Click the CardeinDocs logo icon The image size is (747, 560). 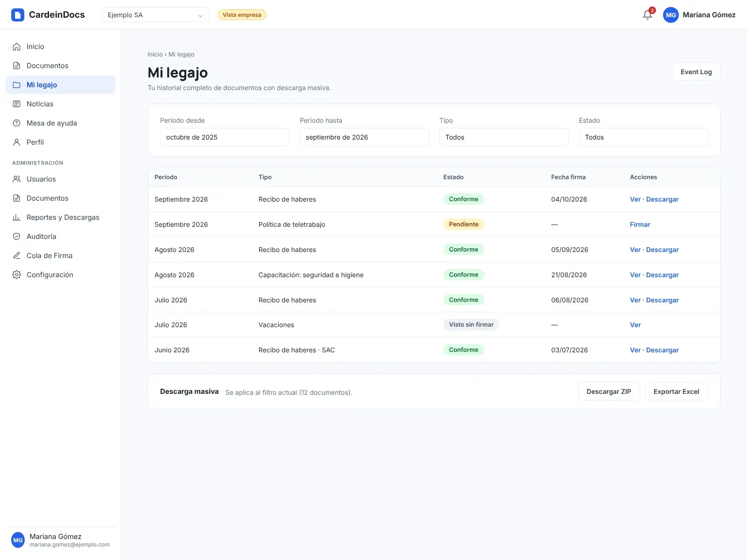pos(18,15)
